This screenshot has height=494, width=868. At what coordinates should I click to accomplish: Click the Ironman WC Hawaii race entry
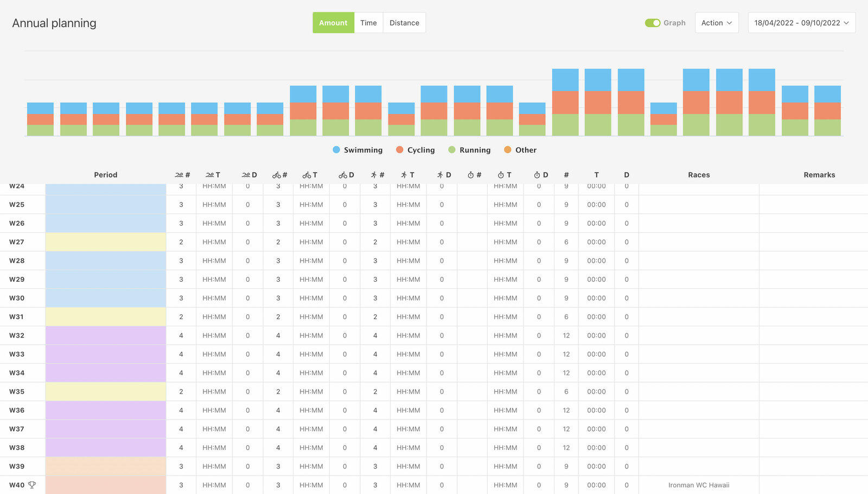(x=698, y=485)
